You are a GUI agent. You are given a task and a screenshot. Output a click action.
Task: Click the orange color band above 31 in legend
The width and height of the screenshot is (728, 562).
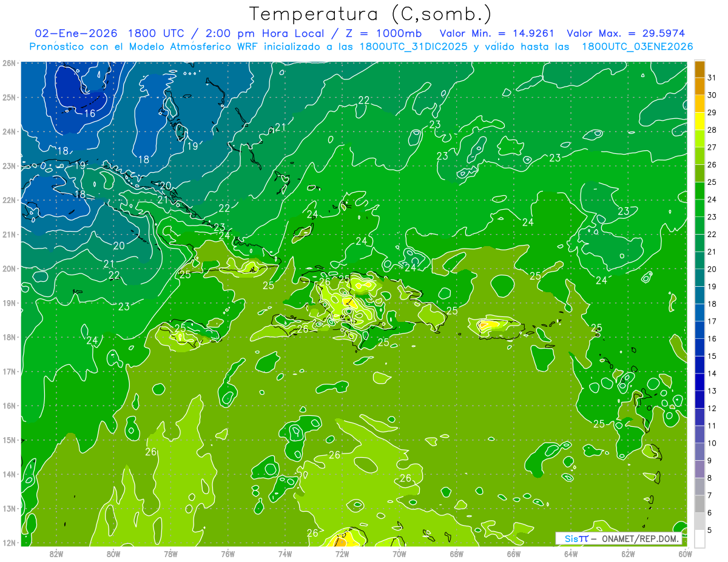699,69
